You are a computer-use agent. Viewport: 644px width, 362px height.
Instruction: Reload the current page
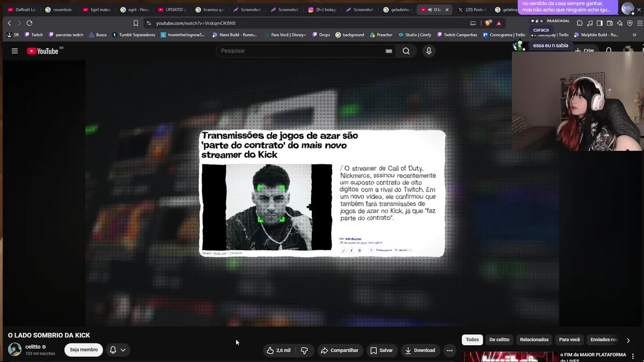29,23
